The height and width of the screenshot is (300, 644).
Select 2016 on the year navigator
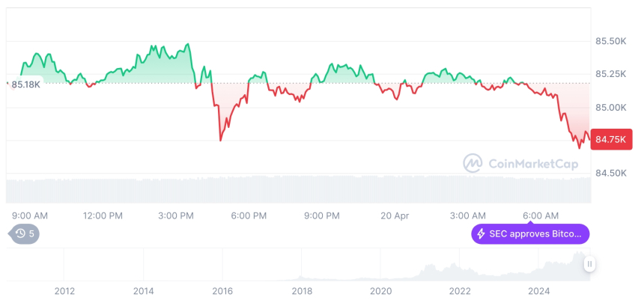[x=222, y=290]
